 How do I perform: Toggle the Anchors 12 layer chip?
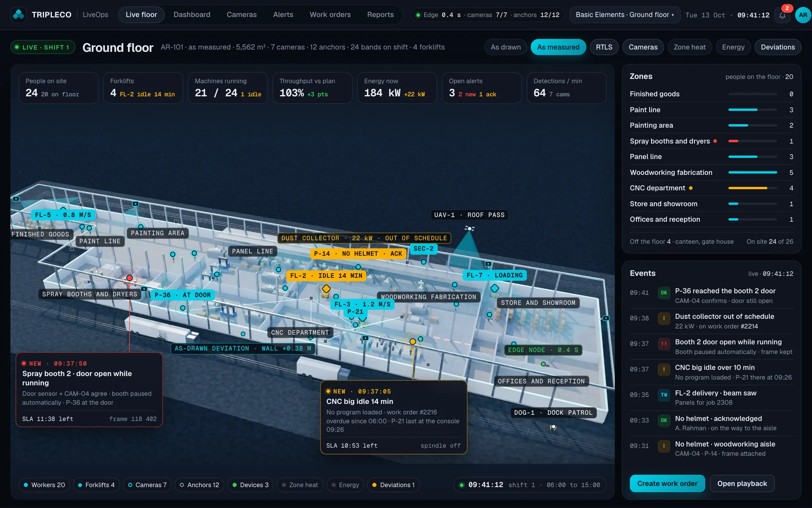[200, 485]
